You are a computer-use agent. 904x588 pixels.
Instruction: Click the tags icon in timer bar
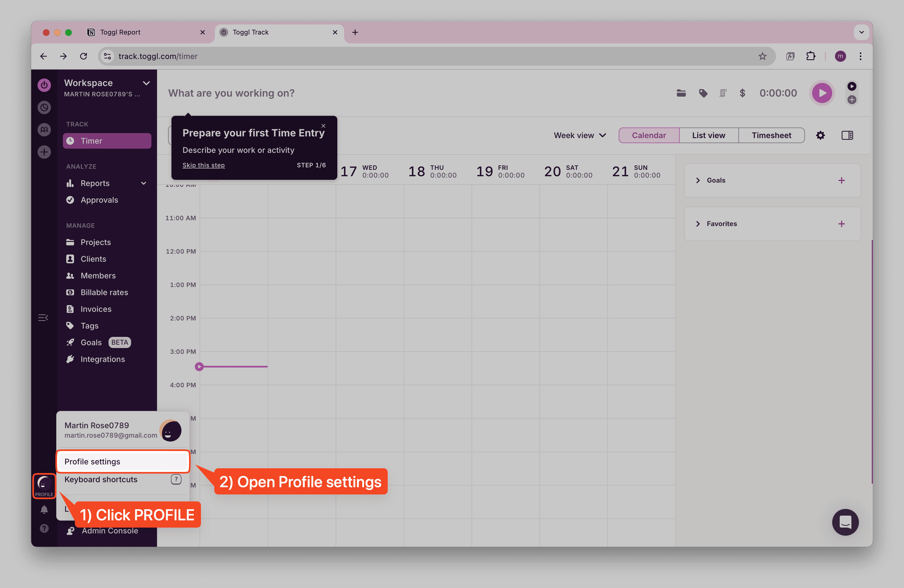pyautogui.click(x=703, y=93)
